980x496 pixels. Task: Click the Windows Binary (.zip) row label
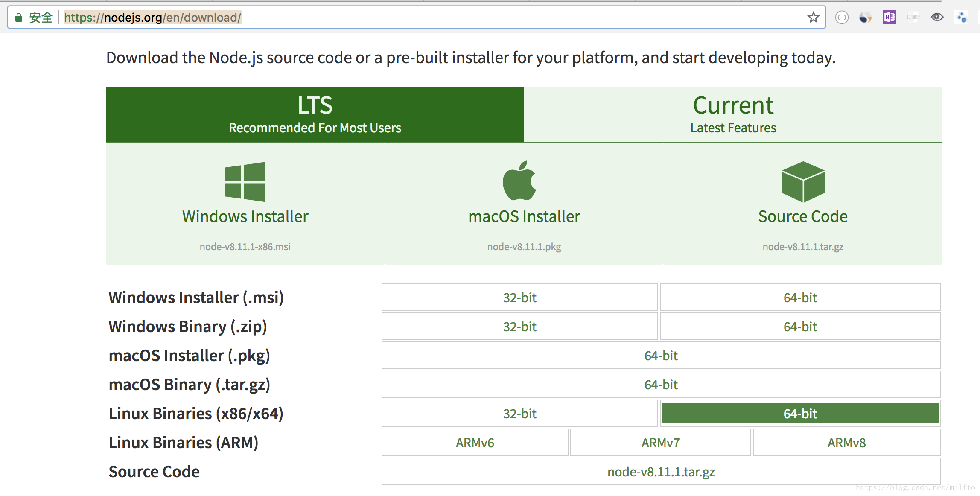pos(188,327)
